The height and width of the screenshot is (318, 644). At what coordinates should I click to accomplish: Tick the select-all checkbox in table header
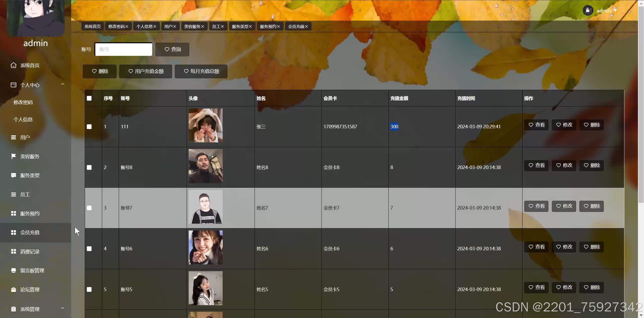click(x=89, y=98)
